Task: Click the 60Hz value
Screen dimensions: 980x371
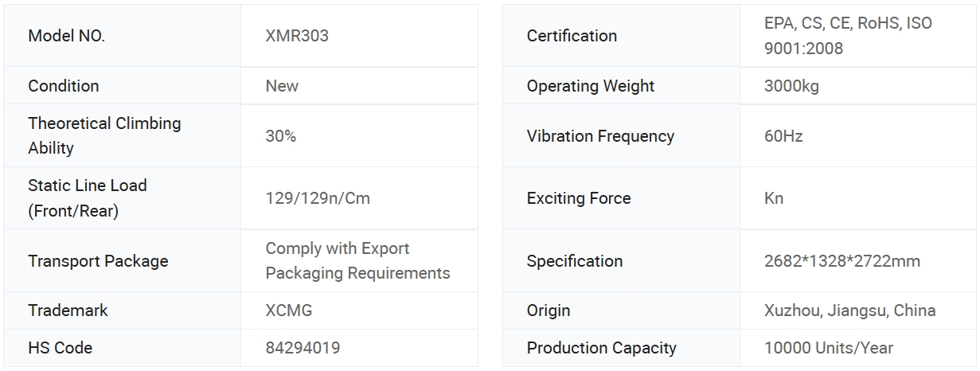Action: tap(783, 136)
